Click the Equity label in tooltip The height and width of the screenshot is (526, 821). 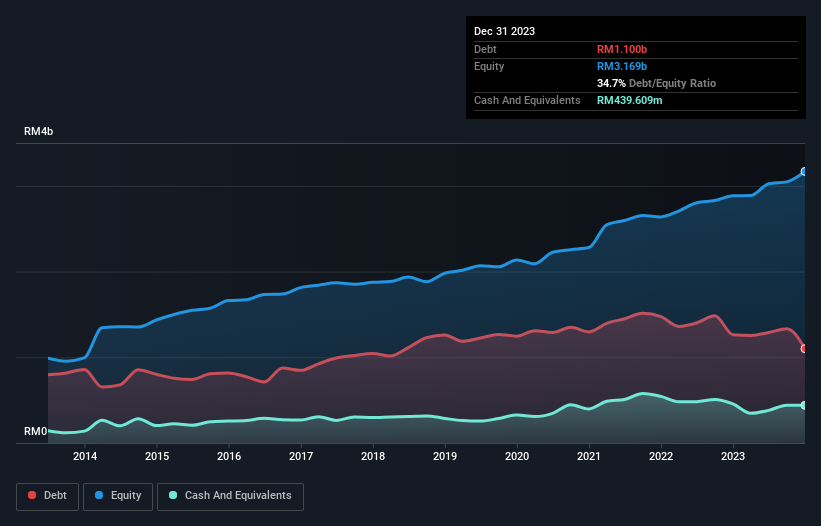[x=489, y=66]
